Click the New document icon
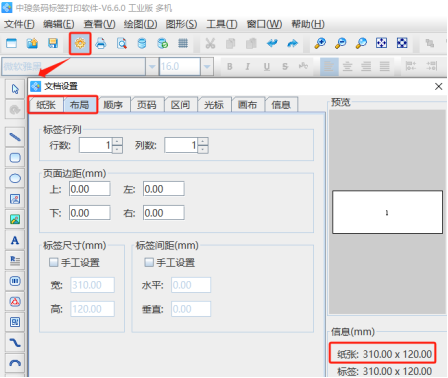Screen dimensions: 448x378 [x=12, y=43]
